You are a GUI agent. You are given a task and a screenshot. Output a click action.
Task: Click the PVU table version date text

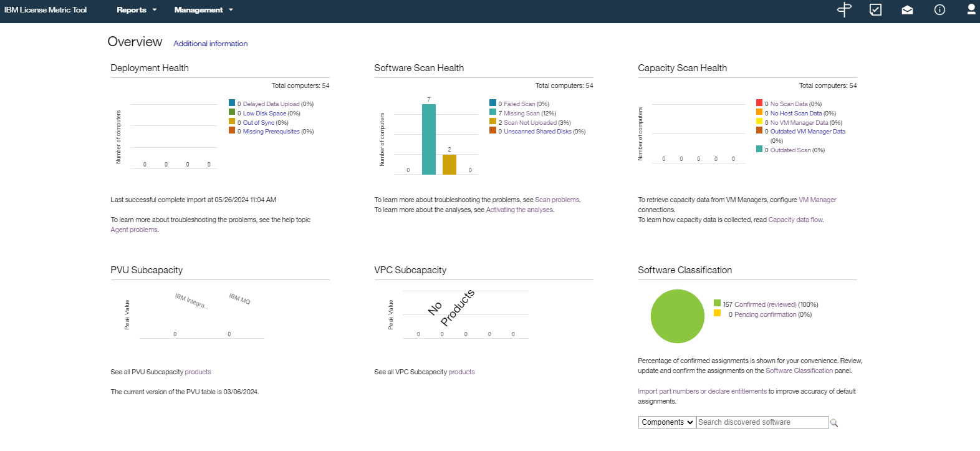tap(185, 392)
